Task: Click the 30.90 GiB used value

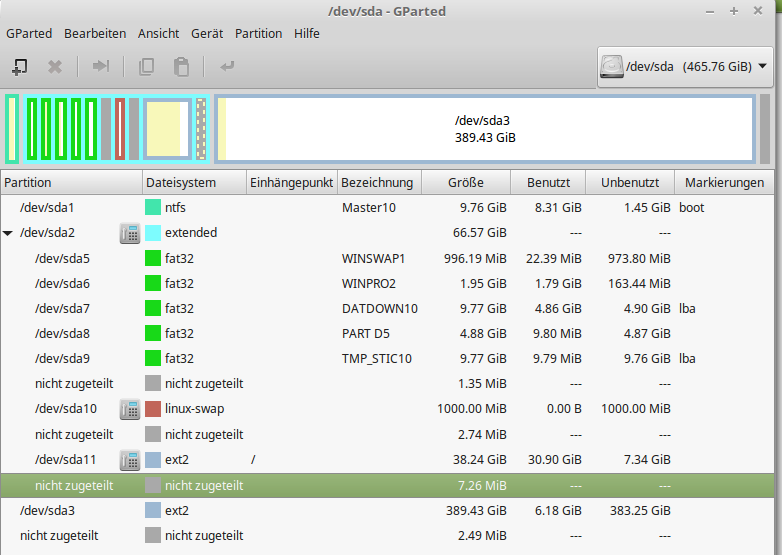Action: point(555,460)
